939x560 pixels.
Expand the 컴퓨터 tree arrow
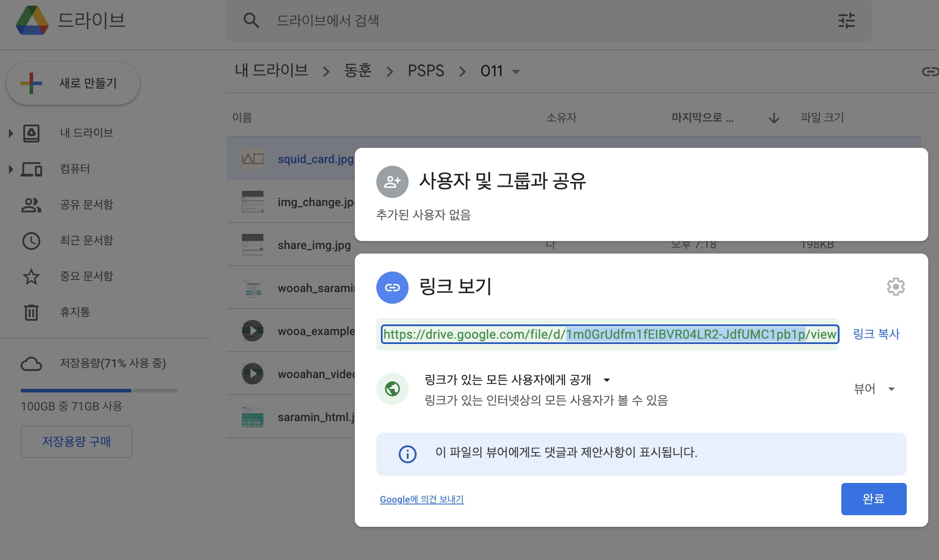[11, 169]
